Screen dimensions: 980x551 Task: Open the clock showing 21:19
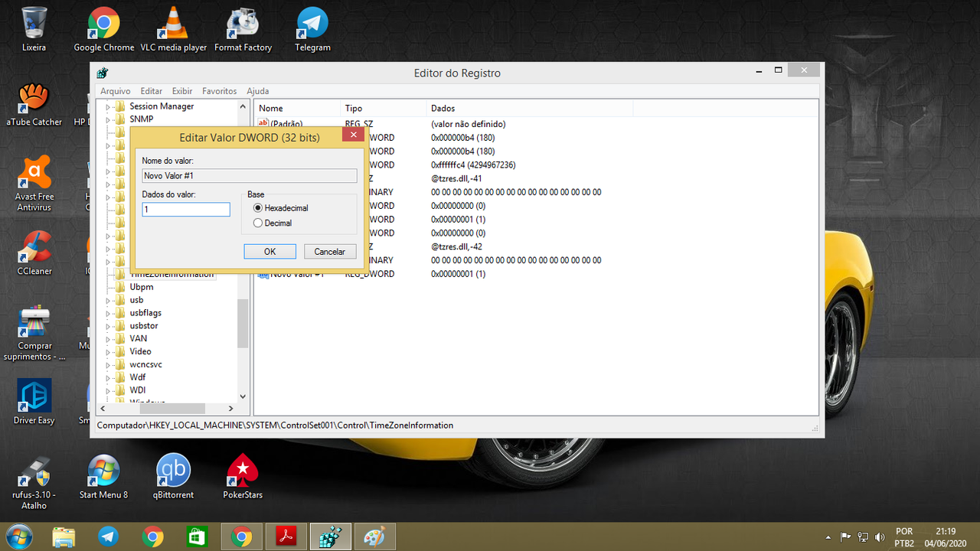click(x=946, y=531)
